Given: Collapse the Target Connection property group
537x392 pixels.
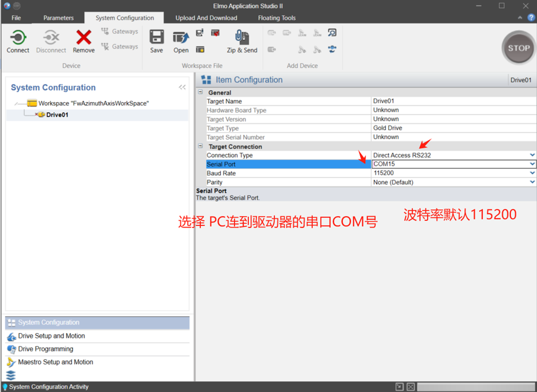Looking at the screenshot, I should point(201,146).
